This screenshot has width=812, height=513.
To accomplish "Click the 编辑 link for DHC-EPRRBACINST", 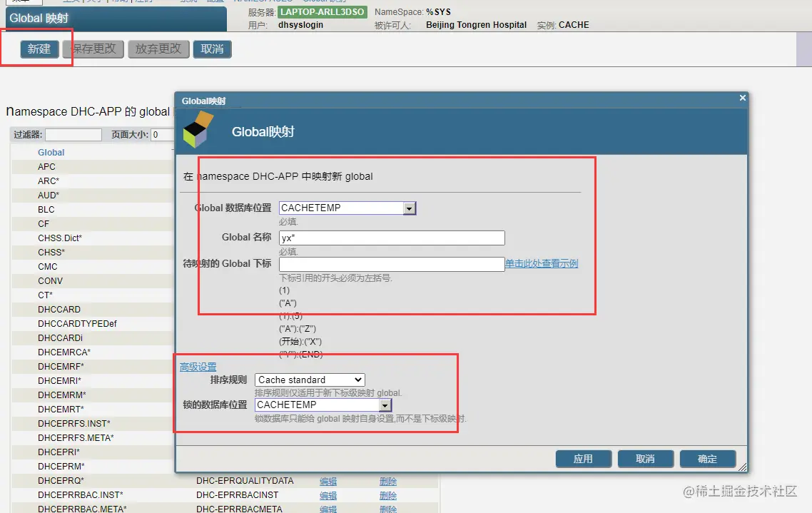I will 328,495.
